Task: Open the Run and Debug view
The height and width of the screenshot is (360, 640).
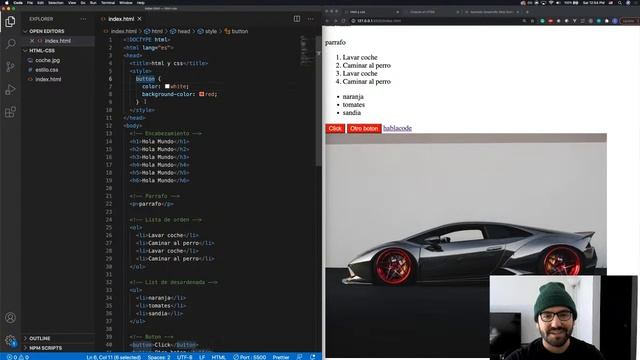Action: pos(10,89)
